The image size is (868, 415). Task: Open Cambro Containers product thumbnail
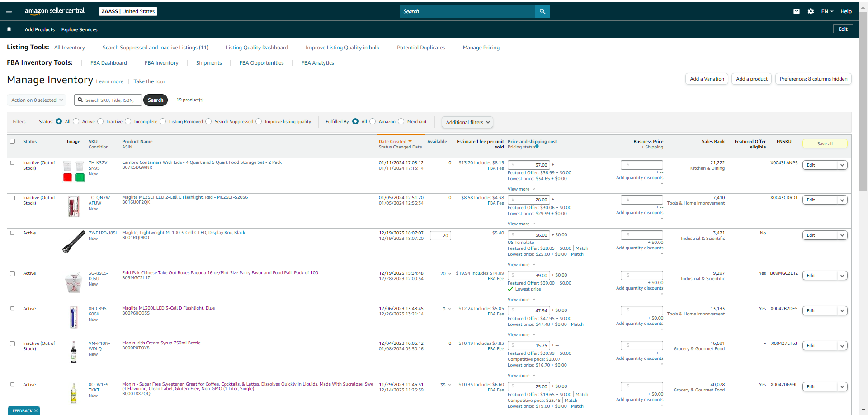(74, 171)
